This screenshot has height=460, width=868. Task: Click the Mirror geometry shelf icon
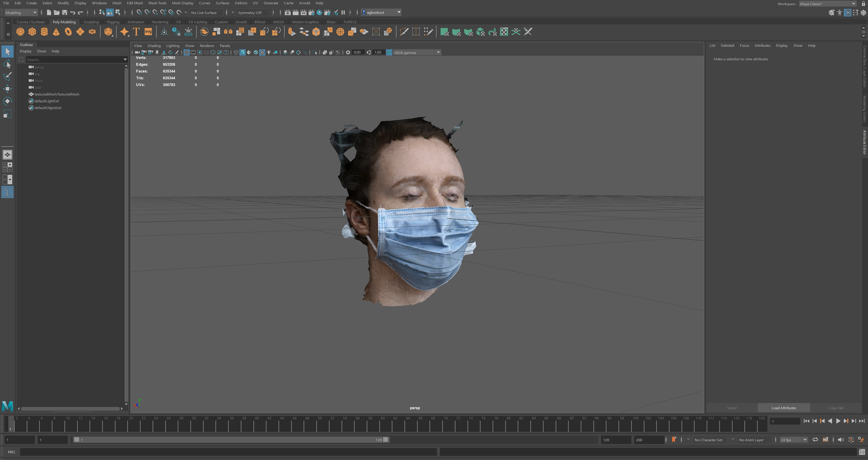coord(228,32)
